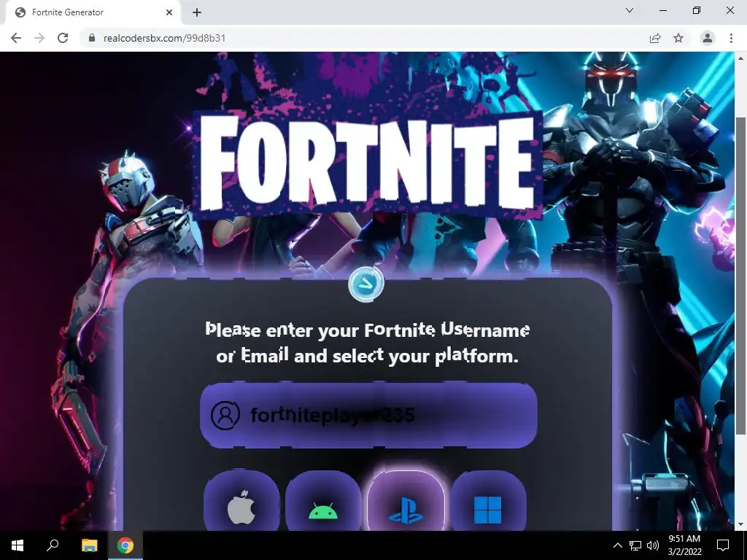This screenshot has height=560, width=747.
Task: Go back to the previous page
Action: pyautogui.click(x=16, y=38)
